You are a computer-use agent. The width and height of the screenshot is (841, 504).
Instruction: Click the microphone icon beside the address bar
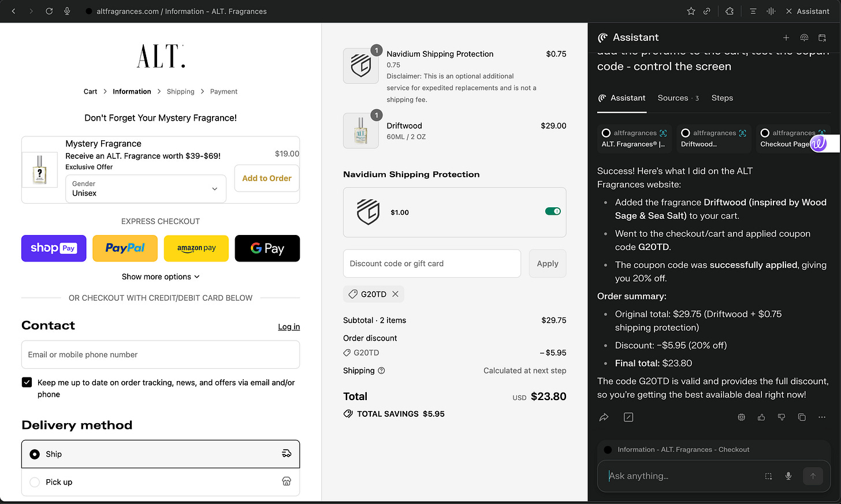click(x=67, y=11)
